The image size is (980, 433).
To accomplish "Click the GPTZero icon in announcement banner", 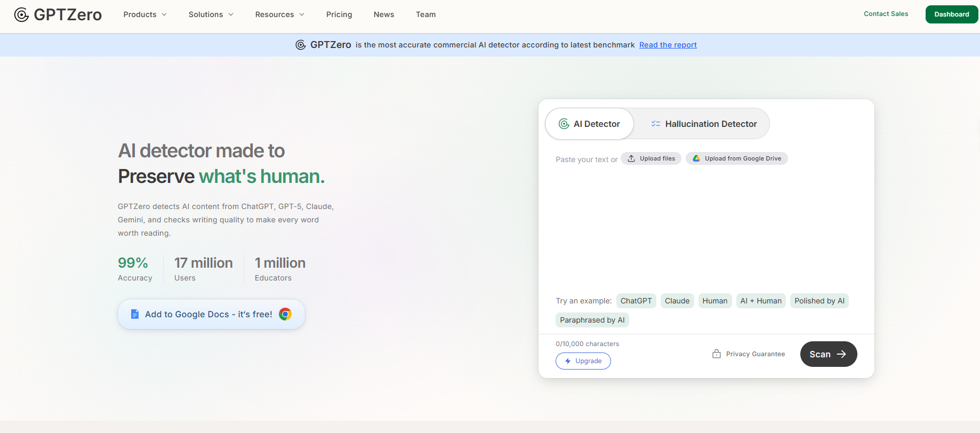I will click(301, 45).
